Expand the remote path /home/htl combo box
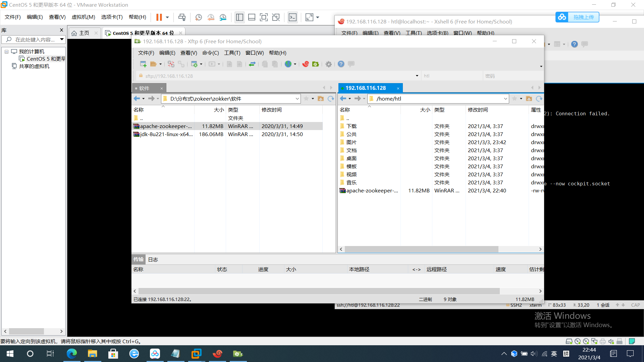This screenshot has height=362, width=644. point(505,99)
